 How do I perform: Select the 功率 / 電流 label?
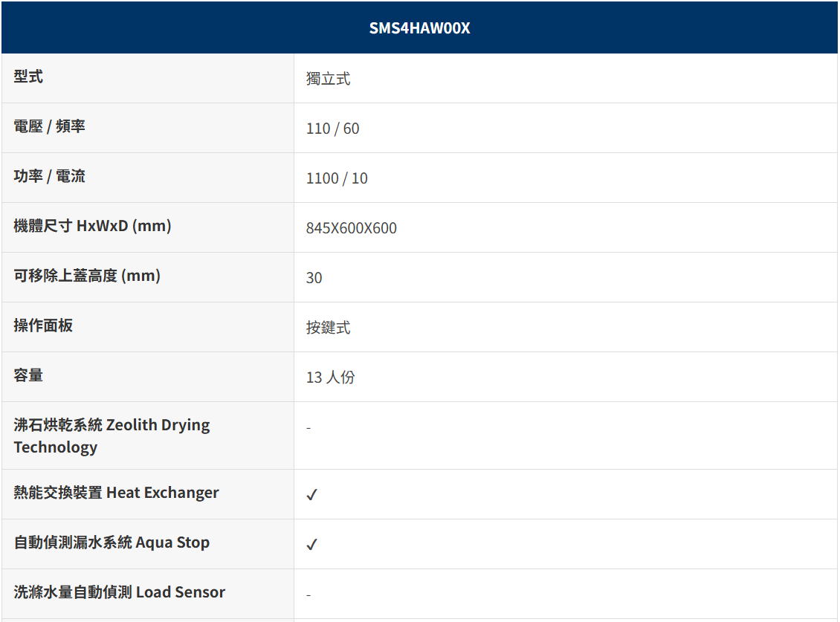[x=49, y=176]
